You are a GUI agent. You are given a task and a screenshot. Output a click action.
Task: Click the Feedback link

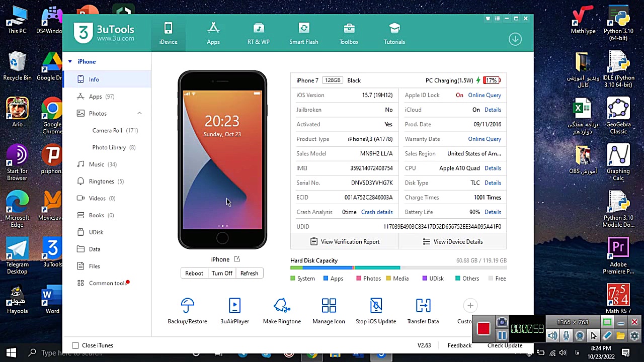click(459, 345)
